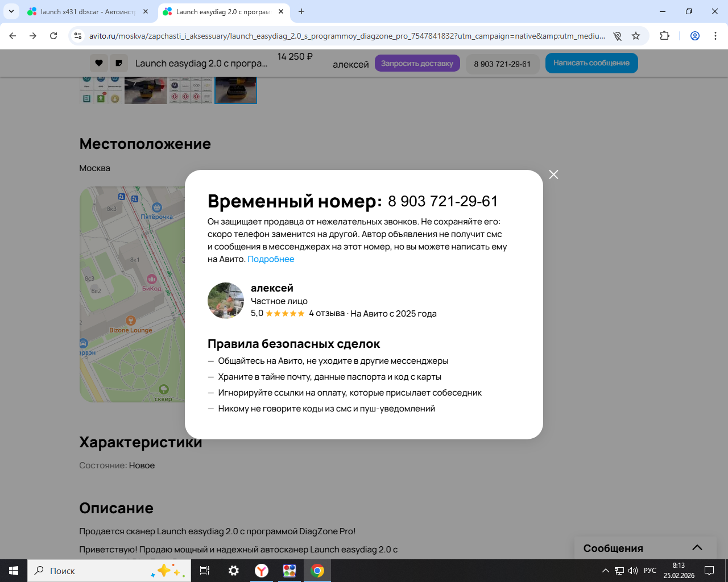
Task: Select the Launch easydiag 2.0 tab
Action: (x=223, y=11)
